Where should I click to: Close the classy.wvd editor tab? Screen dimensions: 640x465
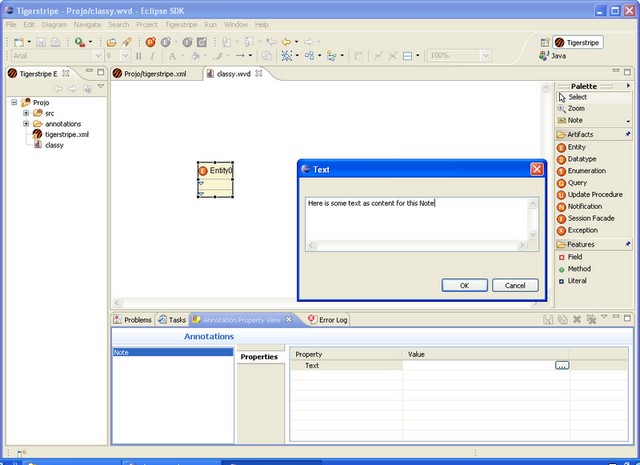[x=258, y=73]
